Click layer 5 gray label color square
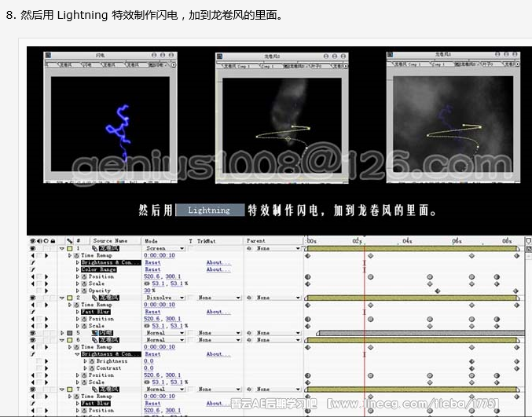 click(70, 333)
